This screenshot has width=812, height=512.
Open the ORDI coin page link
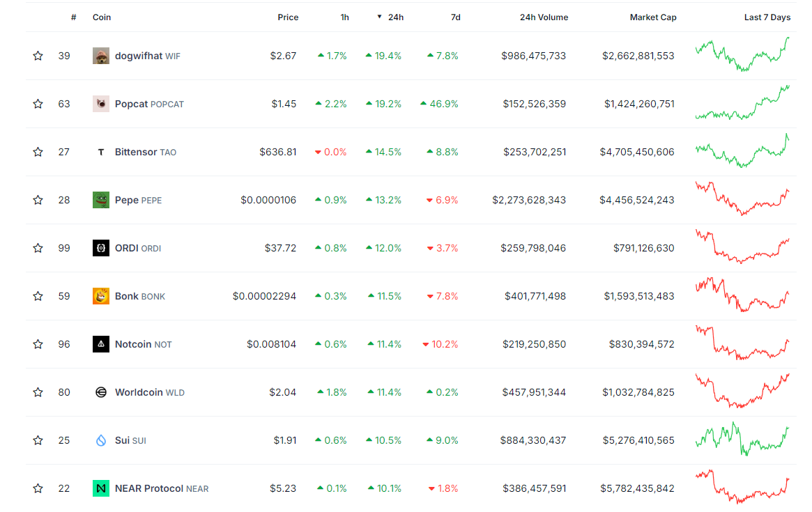[x=138, y=248]
